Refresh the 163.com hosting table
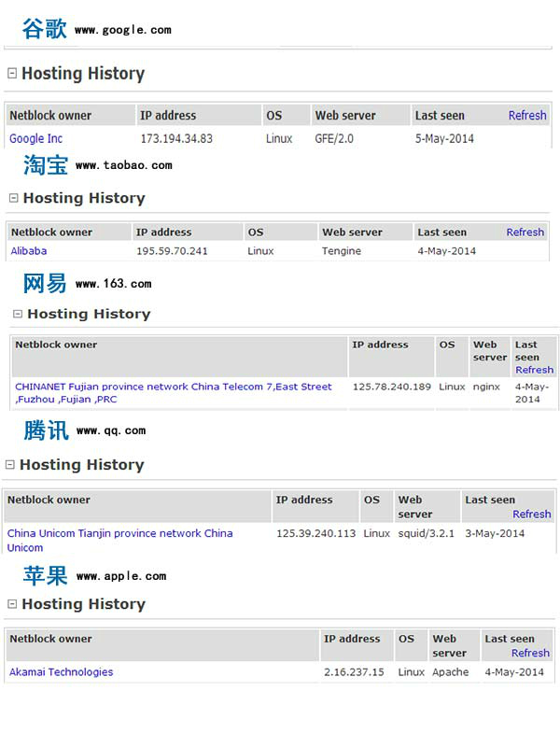The width and height of the screenshot is (560, 747). pyautogui.click(x=534, y=370)
